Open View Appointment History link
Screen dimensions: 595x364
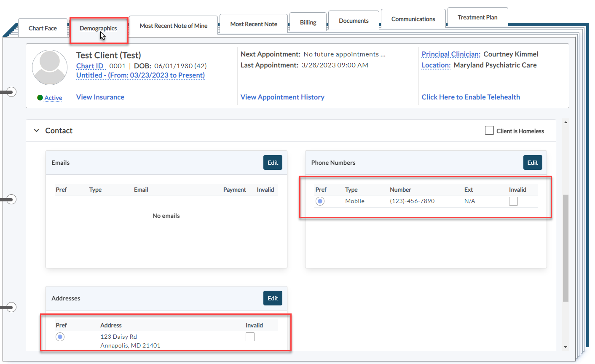(x=282, y=97)
